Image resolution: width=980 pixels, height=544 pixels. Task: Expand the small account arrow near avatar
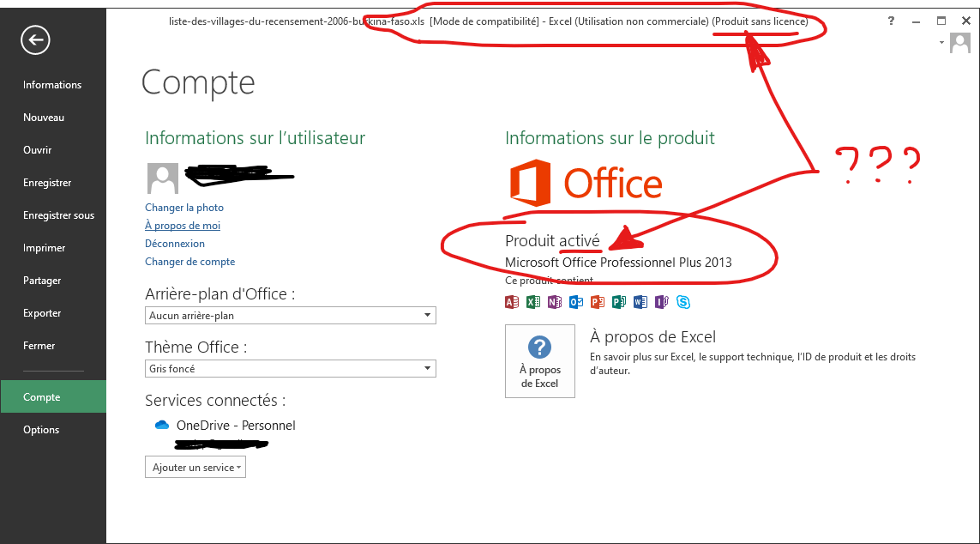pos(941,43)
